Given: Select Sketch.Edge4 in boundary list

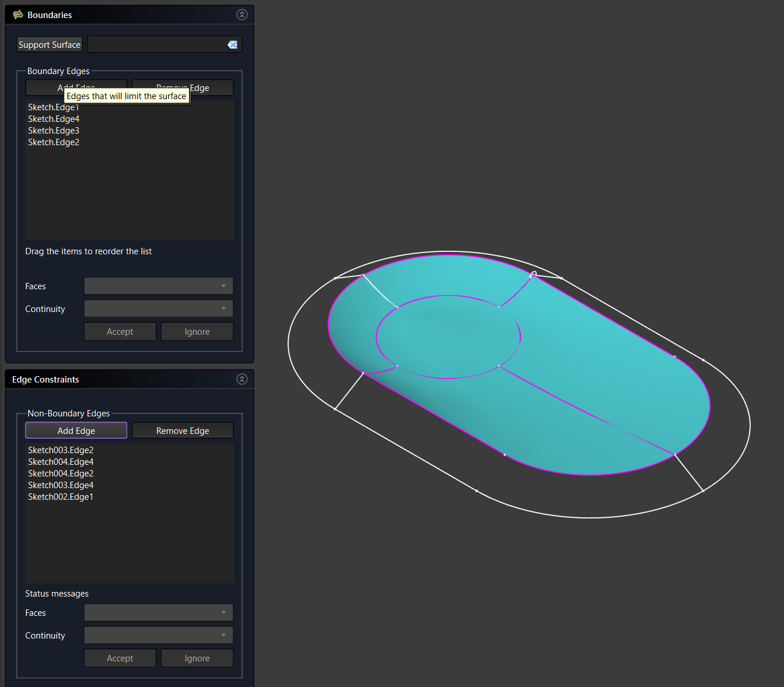Looking at the screenshot, I should pyautogui.click(x=54, y=119).
